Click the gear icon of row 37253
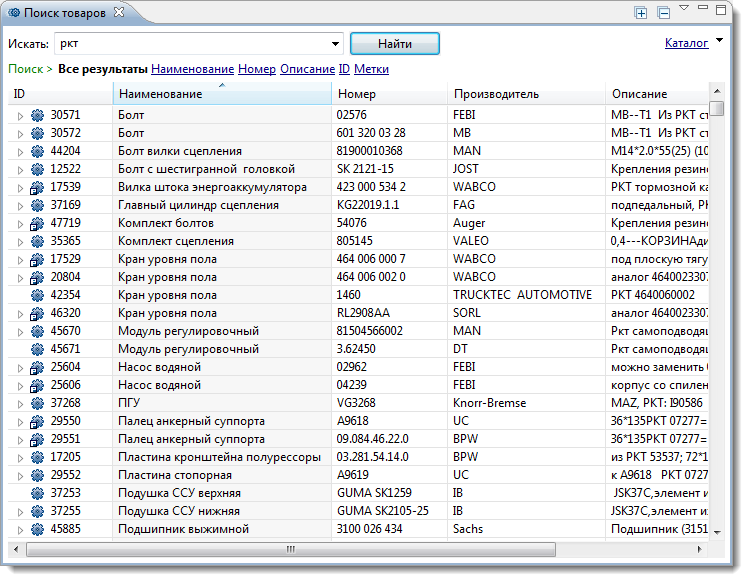The width and height of the screenshot is (748, 581). [x=37, y=494]
